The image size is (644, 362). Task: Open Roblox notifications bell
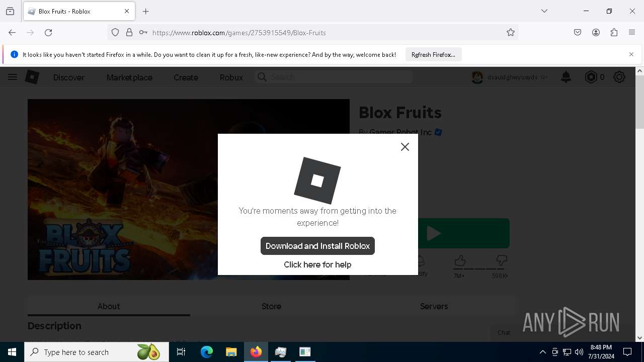point(566,77)
